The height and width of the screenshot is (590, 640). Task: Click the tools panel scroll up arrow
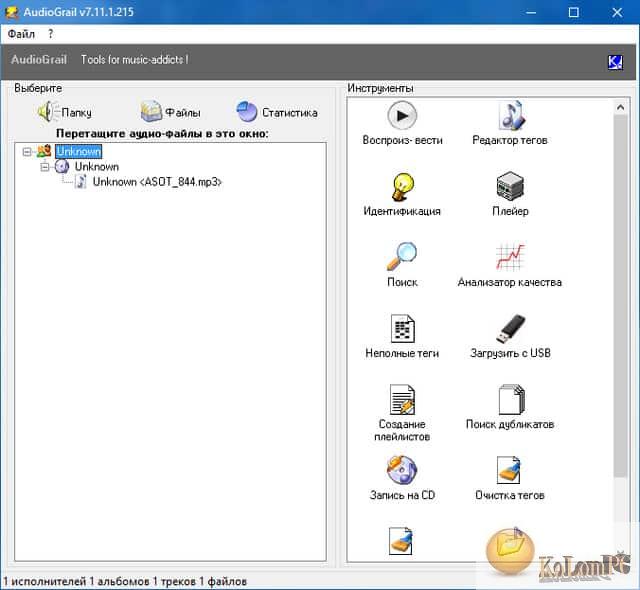click(x=620, y=108)
